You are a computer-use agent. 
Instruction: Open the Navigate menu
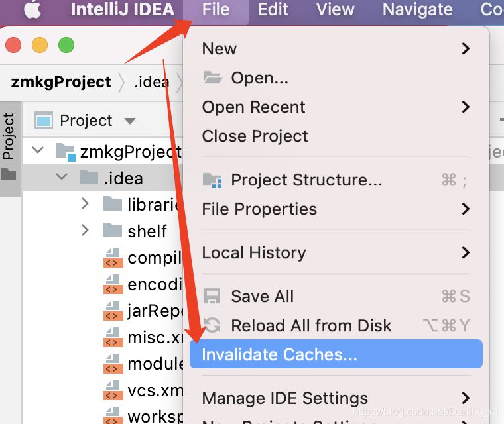coord(418,10)
